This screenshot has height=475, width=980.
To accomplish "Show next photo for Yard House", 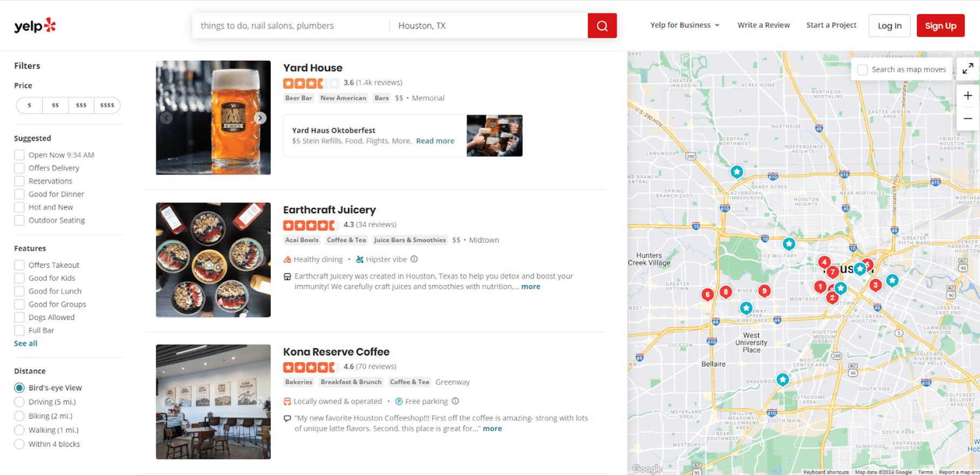I will coord(260,118).
